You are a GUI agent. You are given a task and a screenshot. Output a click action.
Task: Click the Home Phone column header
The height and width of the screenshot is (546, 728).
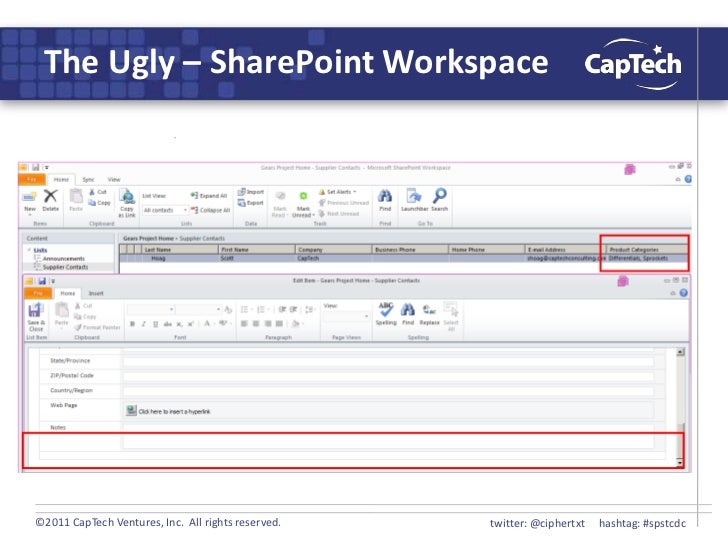pos(487,249)
